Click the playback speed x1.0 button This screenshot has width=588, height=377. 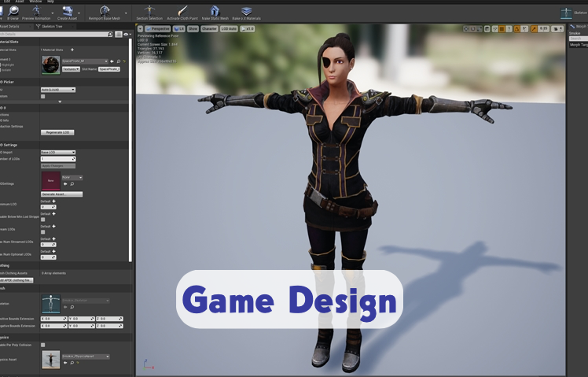click(x=247, y=28)
